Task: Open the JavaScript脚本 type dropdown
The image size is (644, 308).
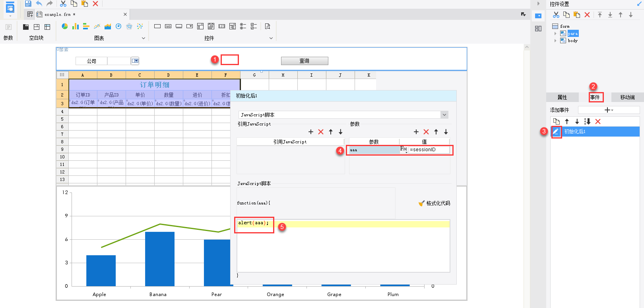Action: pos(444,115)
